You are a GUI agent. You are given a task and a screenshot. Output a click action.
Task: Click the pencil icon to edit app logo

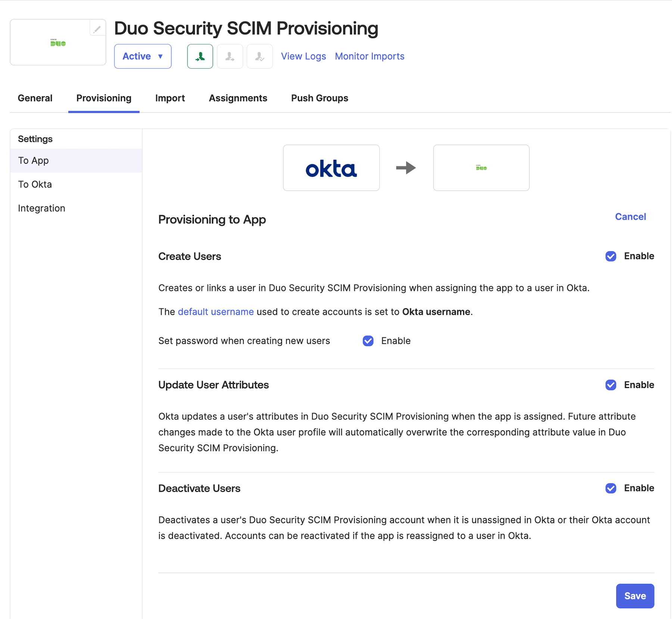coord(97,29)
